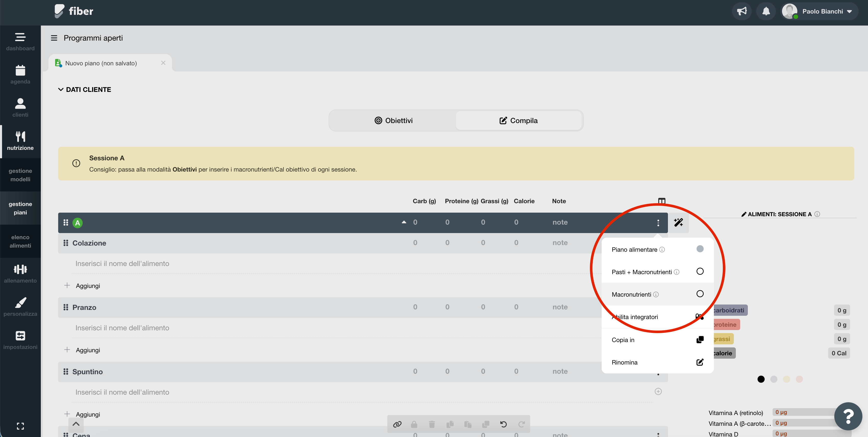This screenshot has width=868, height=437.
Task: Open elenco alimenti in sidebar
Action: click(20, 241)
